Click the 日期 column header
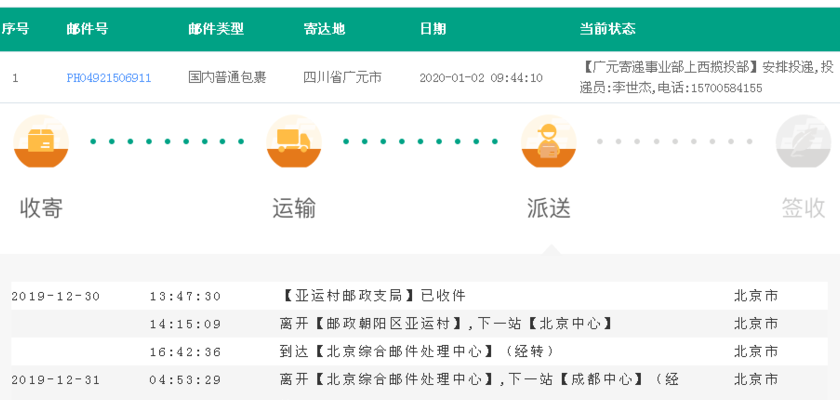Viewport: 840px width, 400px height. 433,28
